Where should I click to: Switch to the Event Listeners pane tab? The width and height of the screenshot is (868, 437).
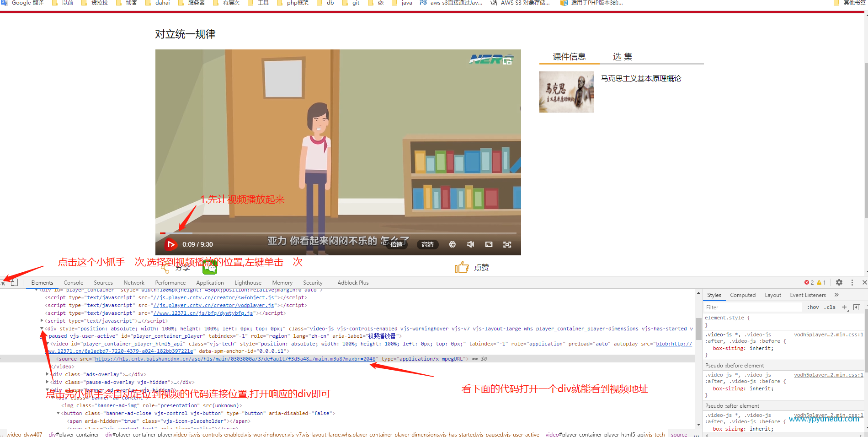pos(808,295)
